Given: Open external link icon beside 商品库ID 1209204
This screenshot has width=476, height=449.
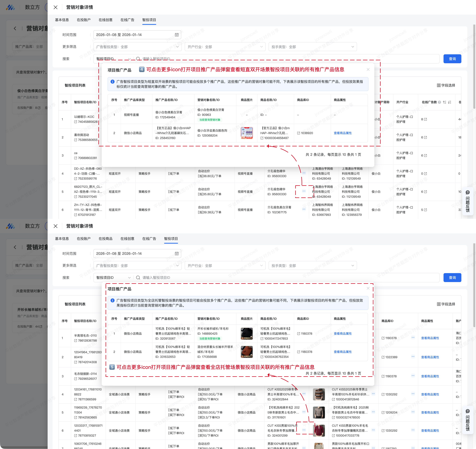Looking at the screenshot, I should (383, 413).
